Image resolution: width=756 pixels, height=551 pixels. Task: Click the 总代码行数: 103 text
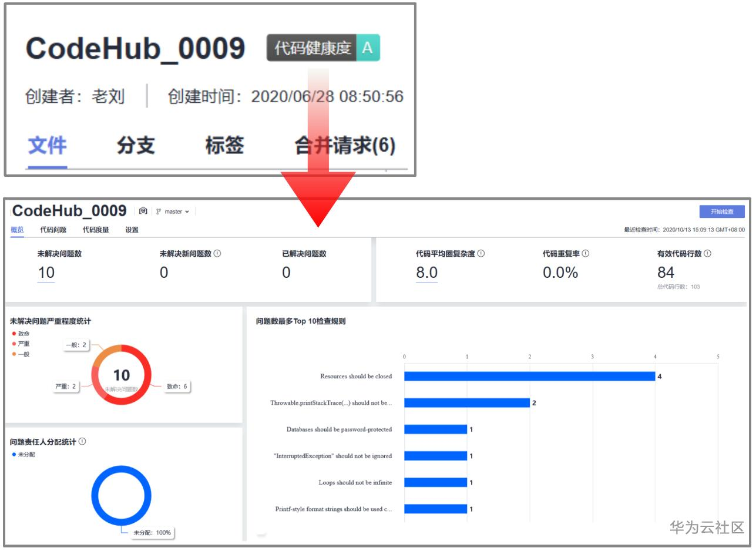pyautogui.click(x=678, y=287)
